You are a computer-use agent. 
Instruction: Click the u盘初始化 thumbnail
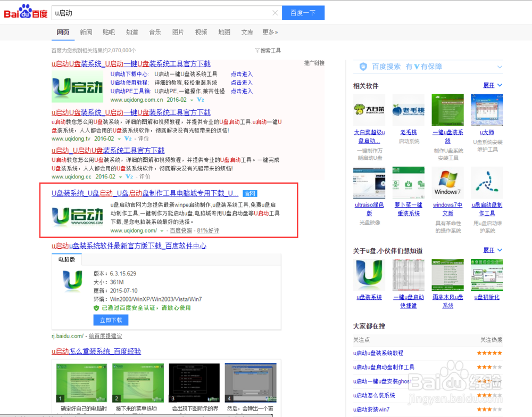click(487, 275)
